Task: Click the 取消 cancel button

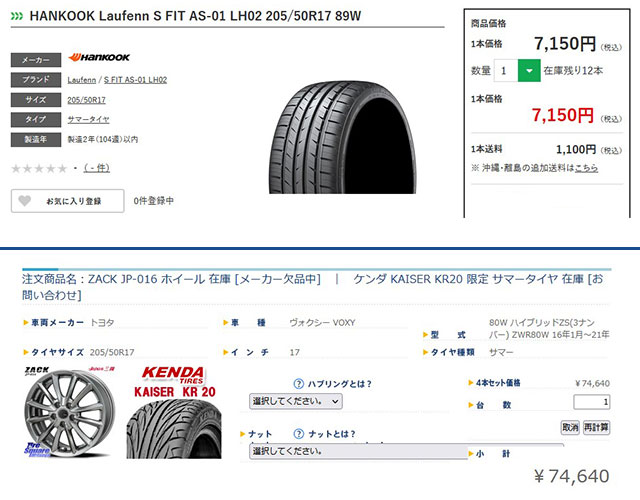Action: tap(570, 427)
